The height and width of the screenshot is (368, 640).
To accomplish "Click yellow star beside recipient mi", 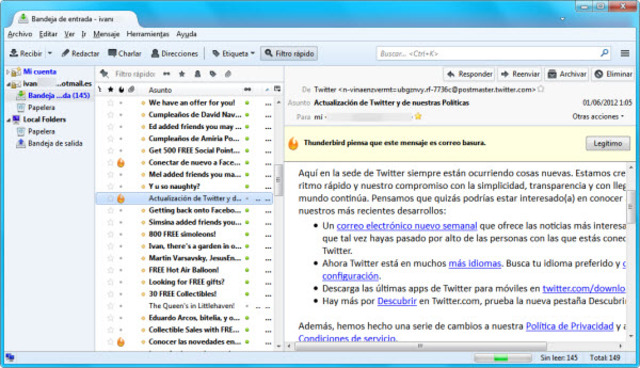I will tap(418, 117).
